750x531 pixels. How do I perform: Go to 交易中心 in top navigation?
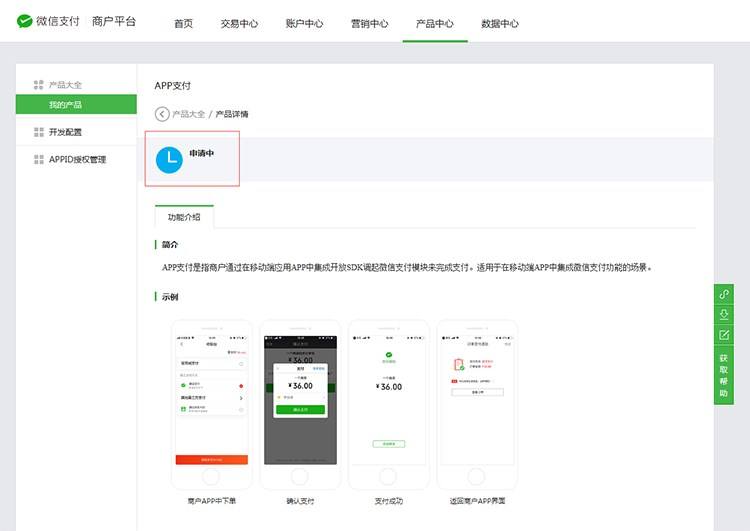(239, 24)
